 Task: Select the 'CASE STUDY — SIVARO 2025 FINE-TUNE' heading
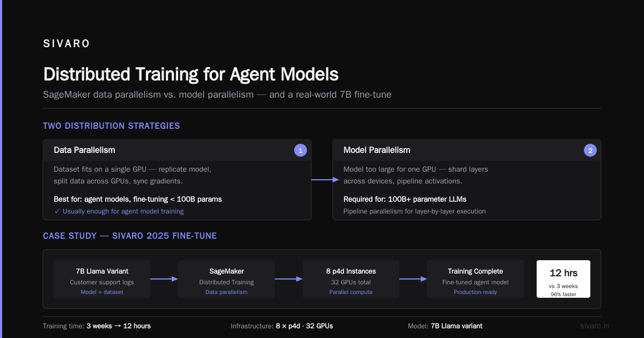[x=130, y=236]
